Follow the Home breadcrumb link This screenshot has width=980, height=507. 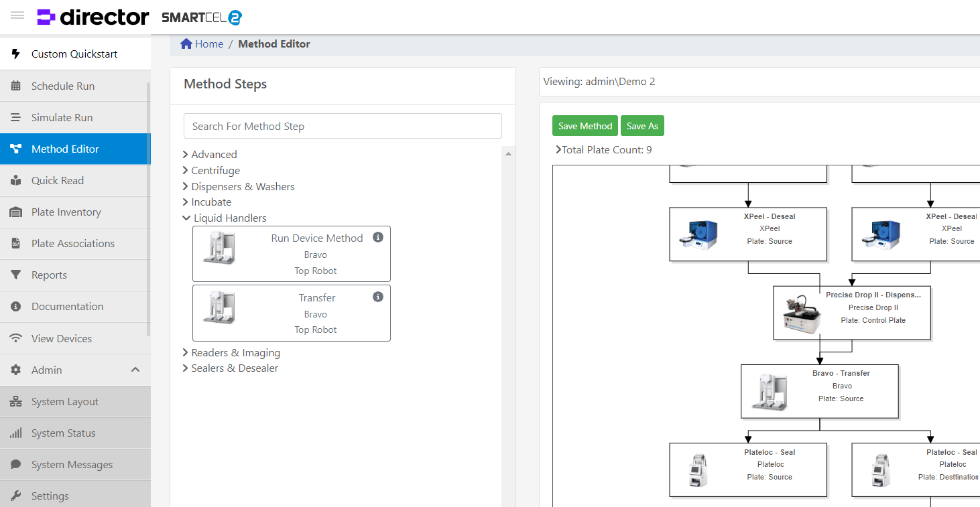coord(209,44)
